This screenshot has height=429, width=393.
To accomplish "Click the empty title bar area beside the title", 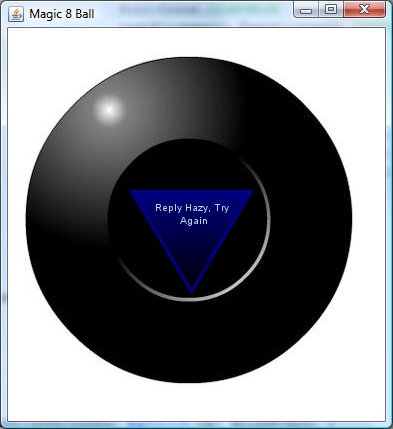I will click(193, 14).
